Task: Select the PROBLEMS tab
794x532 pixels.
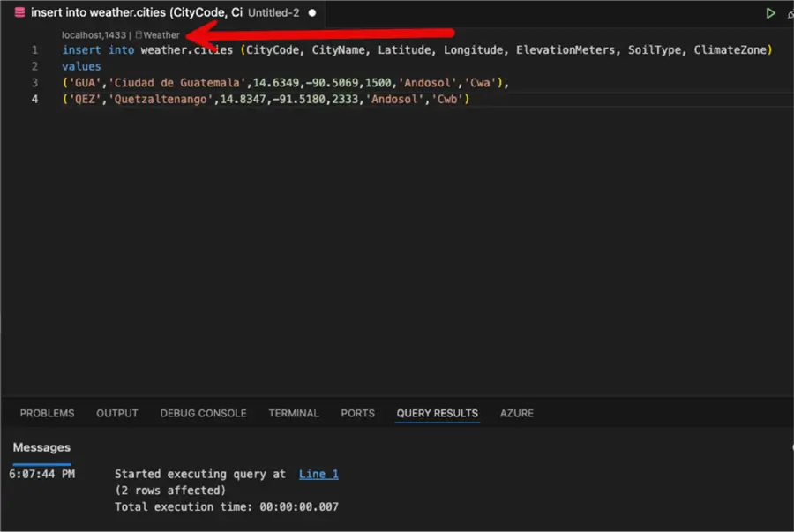Action: click(47, 413)
